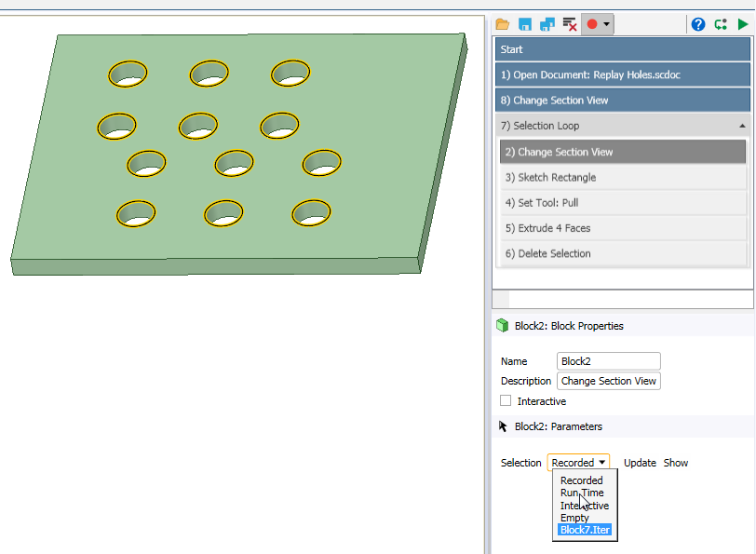Save the script with the disk icon

coord(524,24)
